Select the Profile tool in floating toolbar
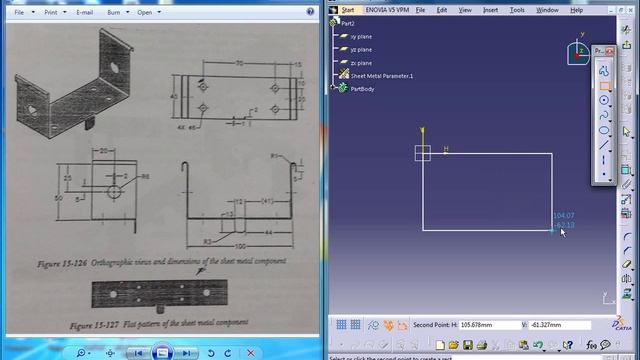640x360 pixels. pos(604,71)
